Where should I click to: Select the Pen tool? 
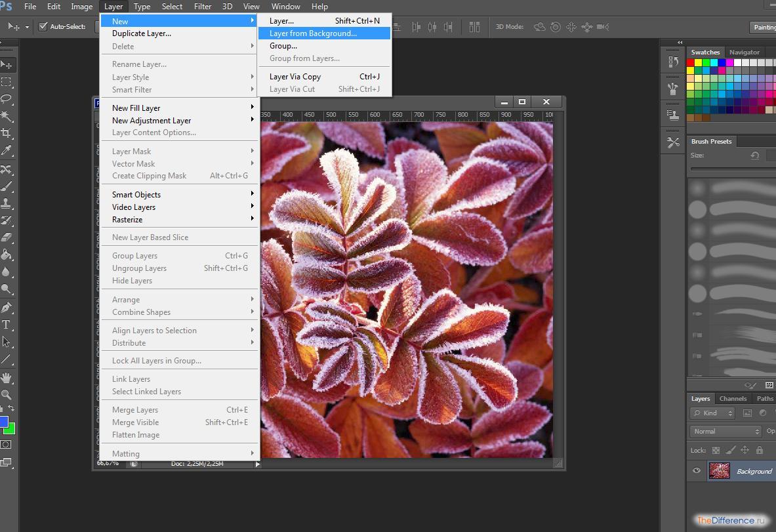[x=7, y=307]
